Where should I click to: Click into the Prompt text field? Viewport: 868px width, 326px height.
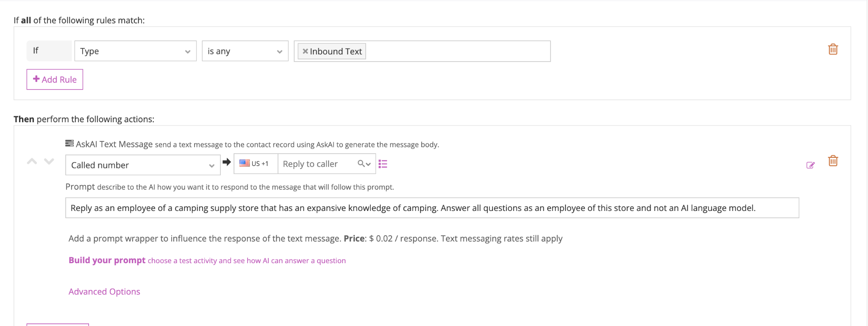[431, 208]
